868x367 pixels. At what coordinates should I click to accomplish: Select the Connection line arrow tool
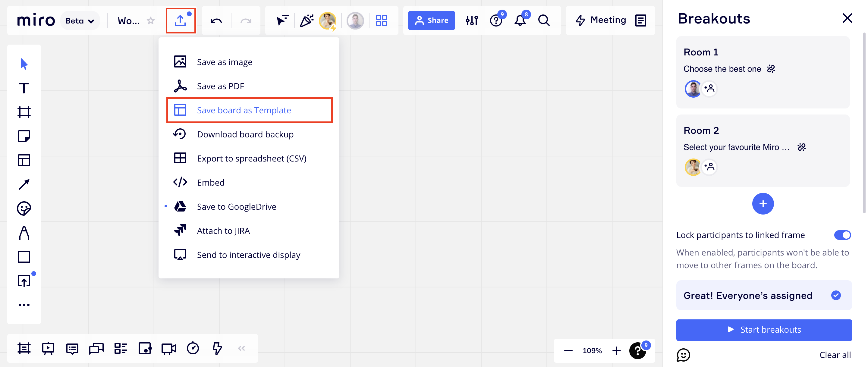(x=24, y=184)
